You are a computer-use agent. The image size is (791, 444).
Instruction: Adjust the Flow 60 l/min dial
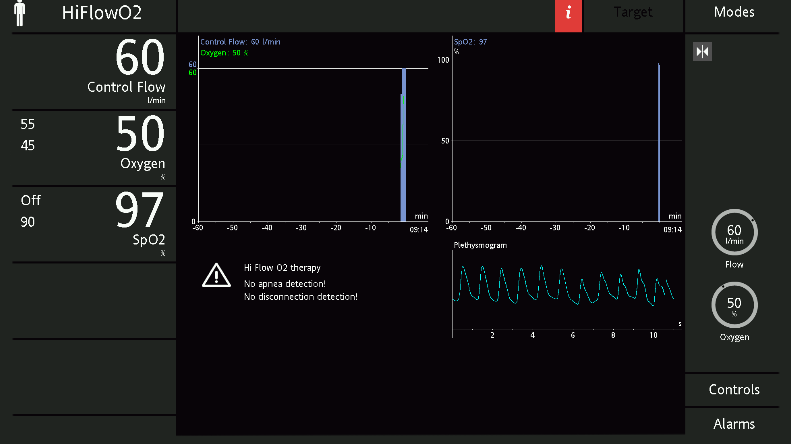[x=734, y=233]
